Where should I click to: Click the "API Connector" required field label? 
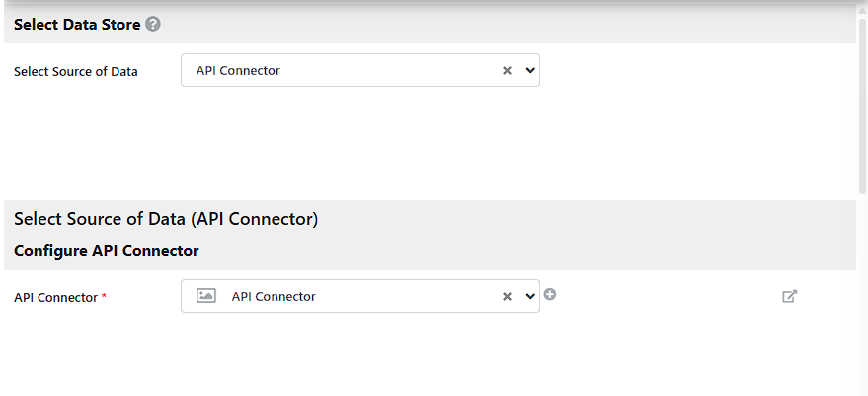click(x=55, y=297)
